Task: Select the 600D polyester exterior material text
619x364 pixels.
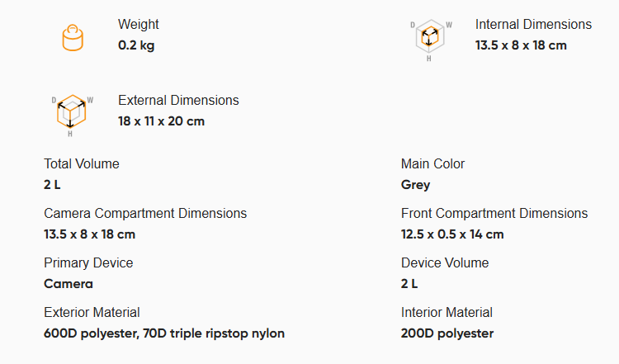Action: [91, 333]
